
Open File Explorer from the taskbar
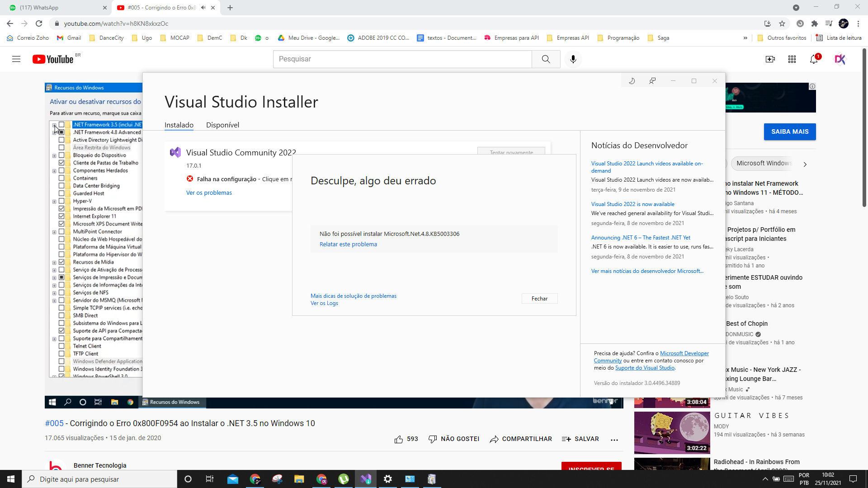point(299,479)
